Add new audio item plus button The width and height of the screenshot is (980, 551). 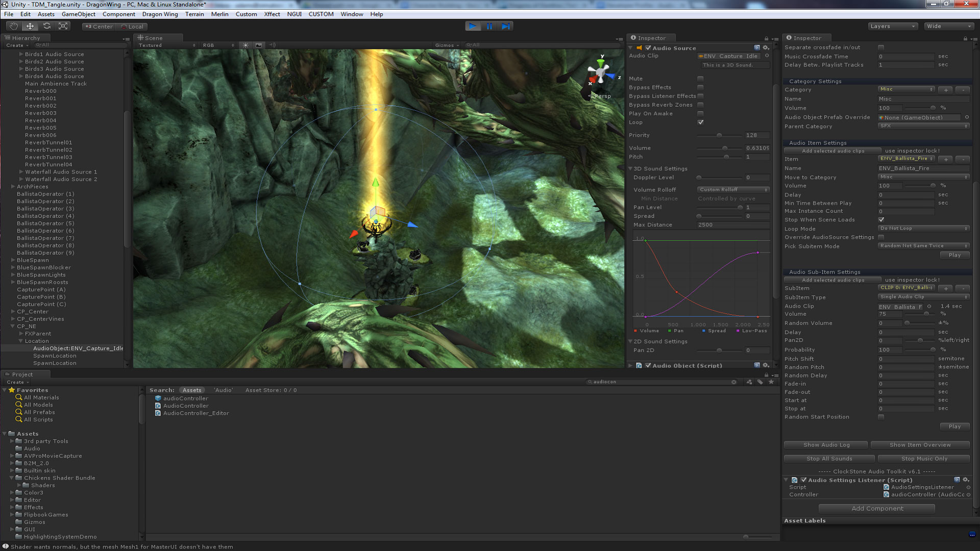coord(946,159)
